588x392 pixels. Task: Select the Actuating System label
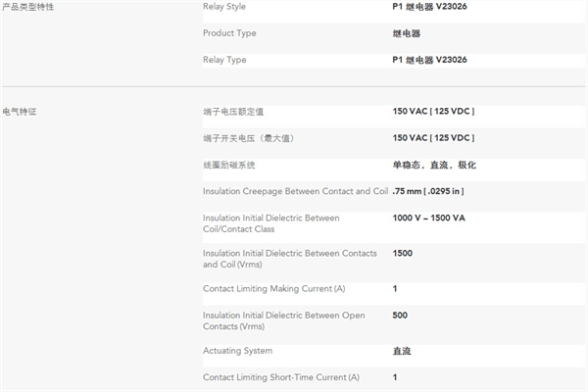(x=237, y=351)
